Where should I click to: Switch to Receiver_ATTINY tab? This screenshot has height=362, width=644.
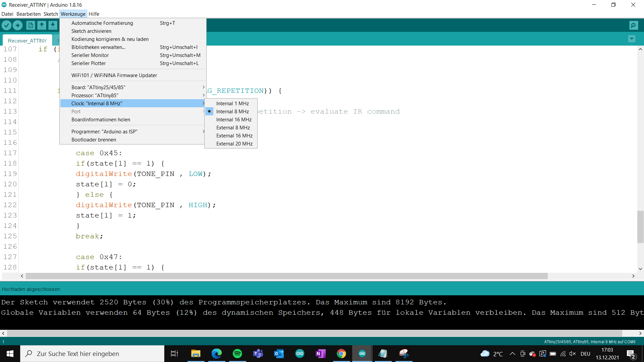(27, 41)
